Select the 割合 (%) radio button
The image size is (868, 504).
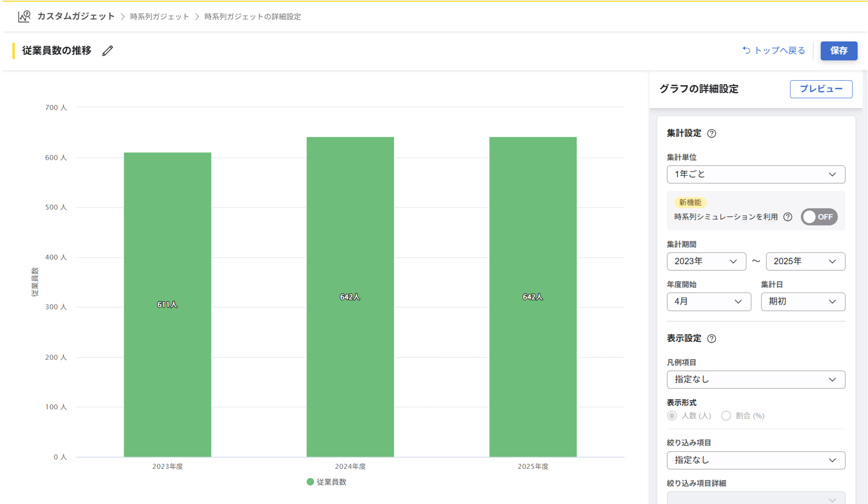726,416
